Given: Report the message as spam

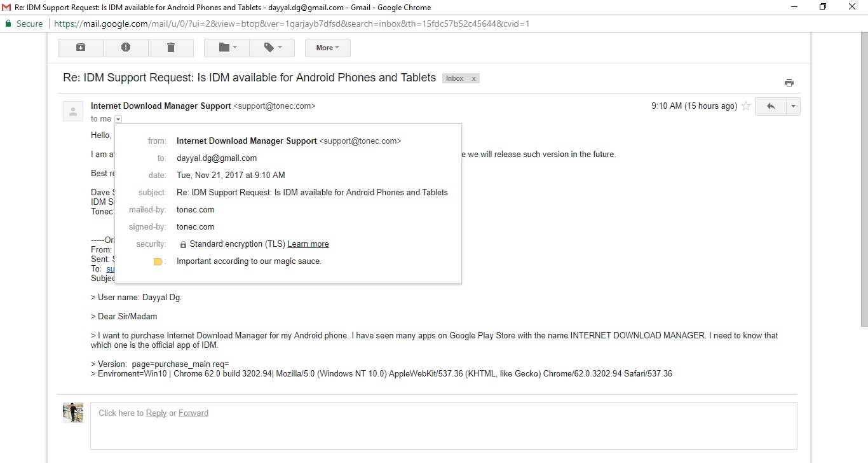Looking at the screenshot, I should [x=126, y=48].
